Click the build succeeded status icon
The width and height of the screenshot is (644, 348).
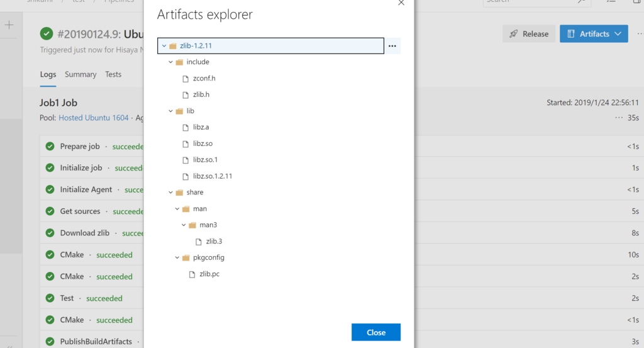click(47, 34)
